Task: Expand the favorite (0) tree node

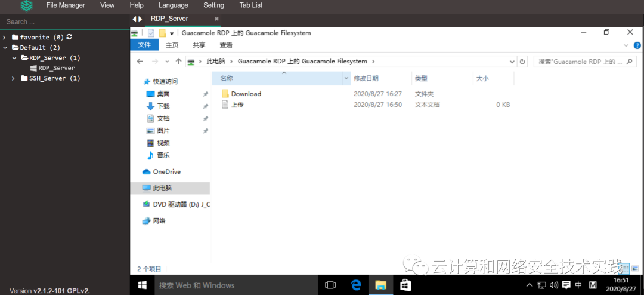Action: 4,37
